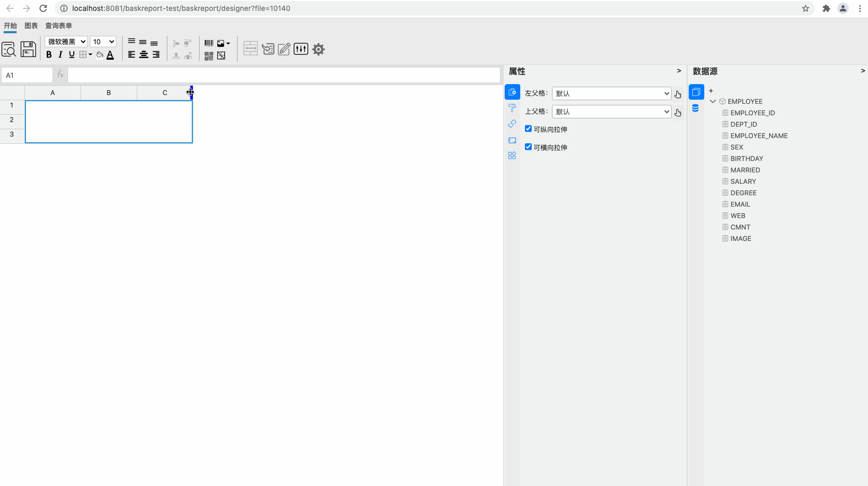
Task: Open the 左父格 dropdown
Action: coord(612,93)
